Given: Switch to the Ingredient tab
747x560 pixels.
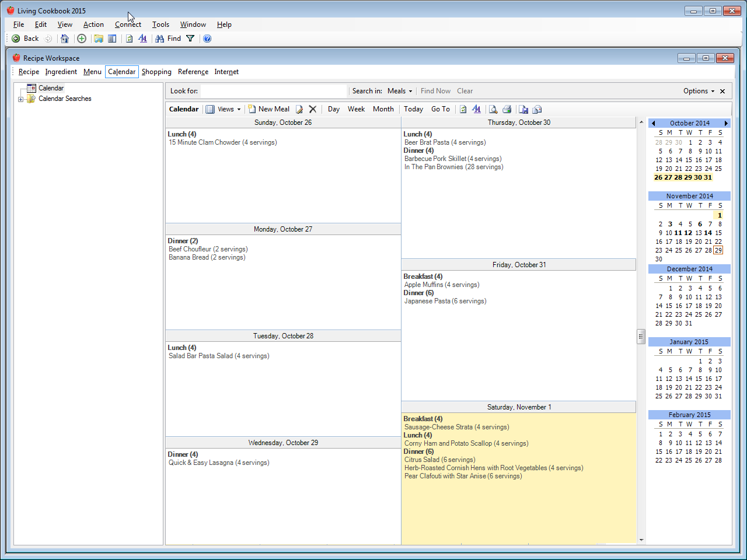Looking at the screenshot, I should coord(61,72).
